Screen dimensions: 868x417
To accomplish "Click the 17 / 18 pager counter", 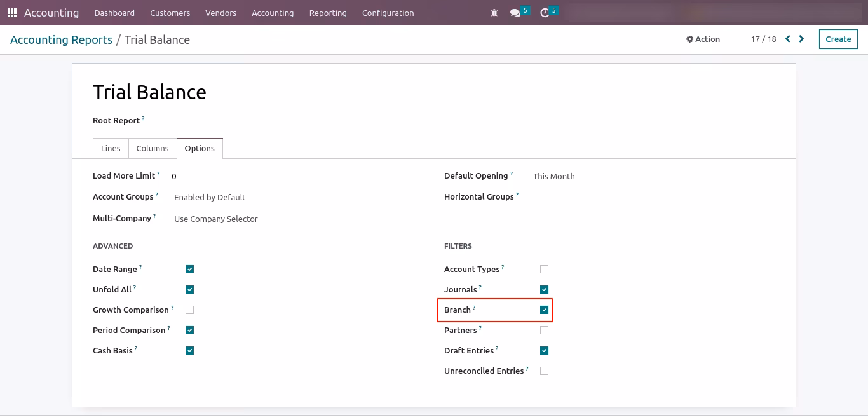I will click(x=763, y=39).
